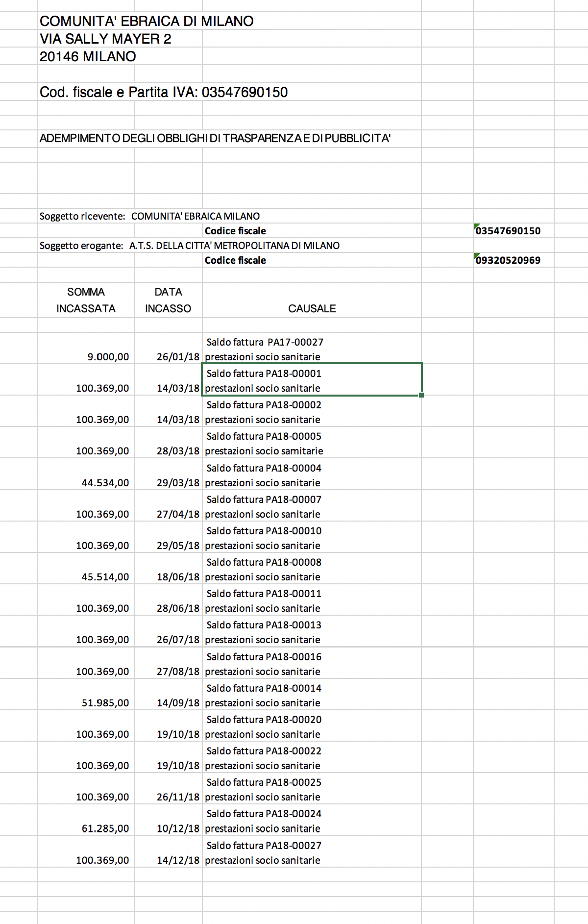Click the Cod. fiscale e Partita IVA cell

[x=164, y=92]
